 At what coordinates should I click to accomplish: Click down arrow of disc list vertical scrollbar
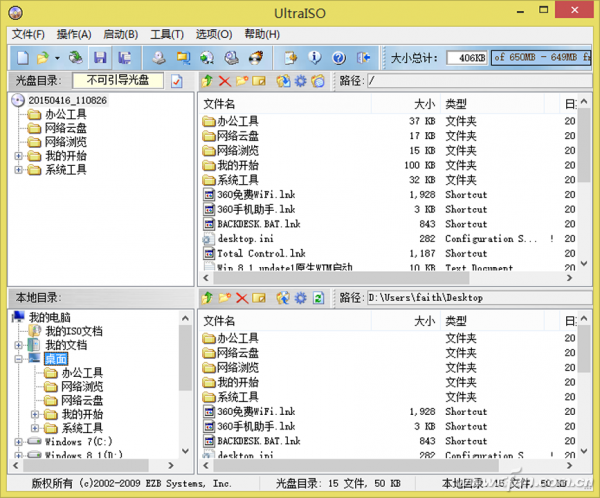[584, 263]
